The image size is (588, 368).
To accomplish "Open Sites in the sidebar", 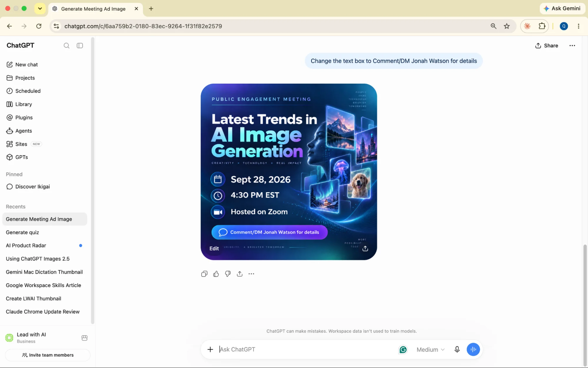I will pyautogui.click(x=44, y=144).
